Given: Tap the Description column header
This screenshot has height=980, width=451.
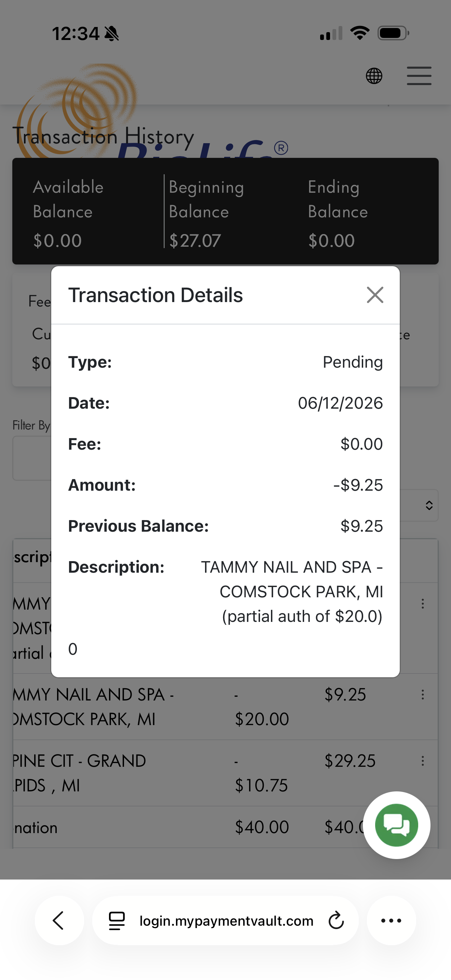Looking at the screenshot, I should coord(32,557).
